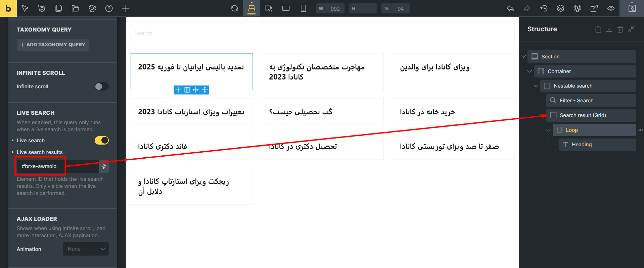Image resolution: width=644 pixels, height=268 pixels.
Task: Open builder settings gear icon
Action: coord(92,8)
